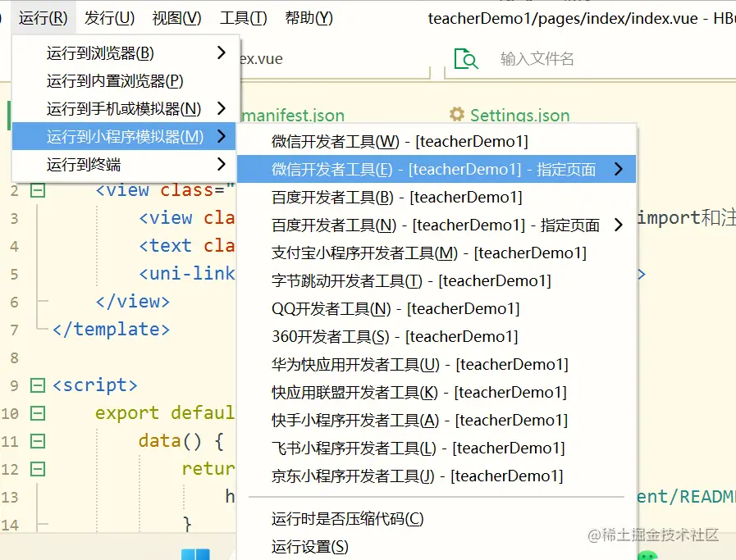Collapse export default fold at line 10
Viewport: 736px width, 560px height.
[38, 414]
